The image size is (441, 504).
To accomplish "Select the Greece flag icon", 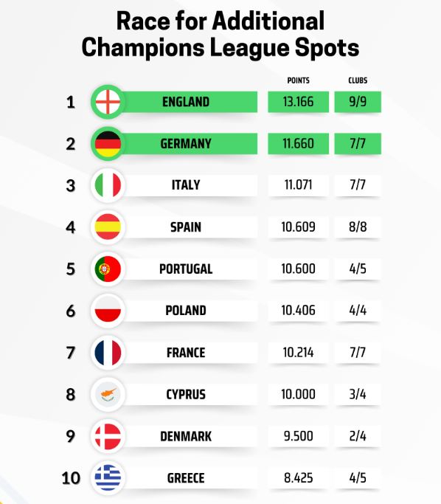I will click(108, 477).
